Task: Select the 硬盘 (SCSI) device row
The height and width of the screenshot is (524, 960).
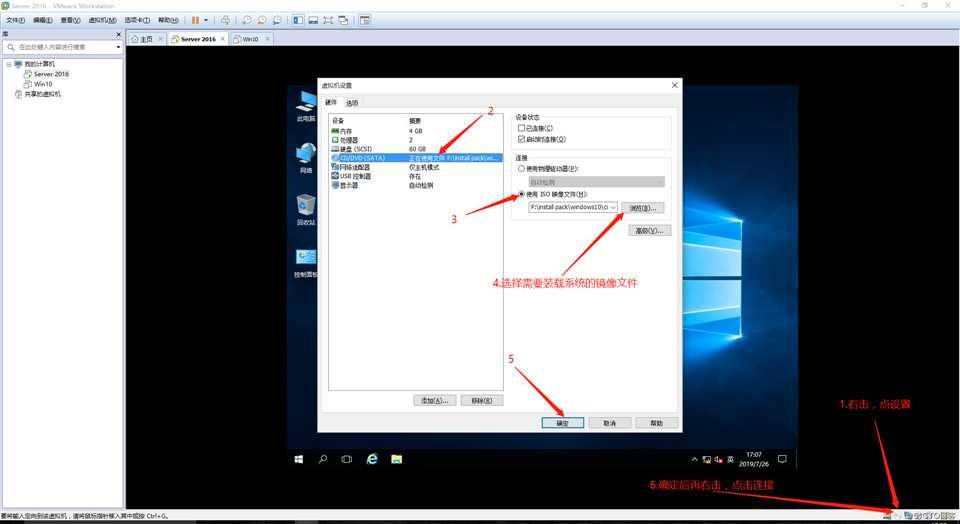Action: (416, 149)
